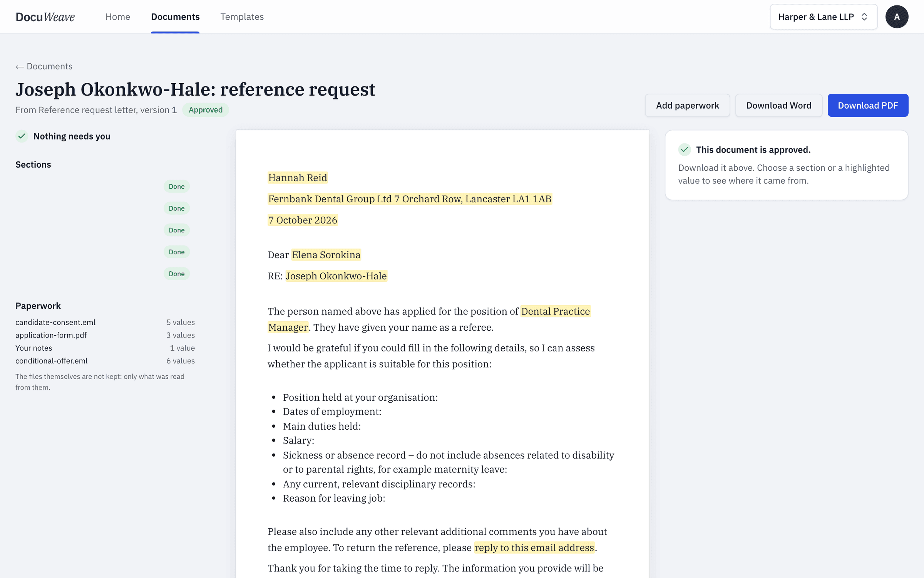
Task: Click the 'Dates of employment:' bullet in the letter
Action: (332, 412)
